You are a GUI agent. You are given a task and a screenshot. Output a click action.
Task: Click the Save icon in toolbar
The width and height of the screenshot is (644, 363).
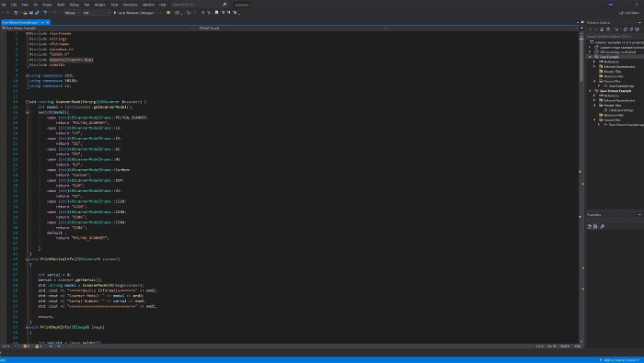tap(30, 13)
